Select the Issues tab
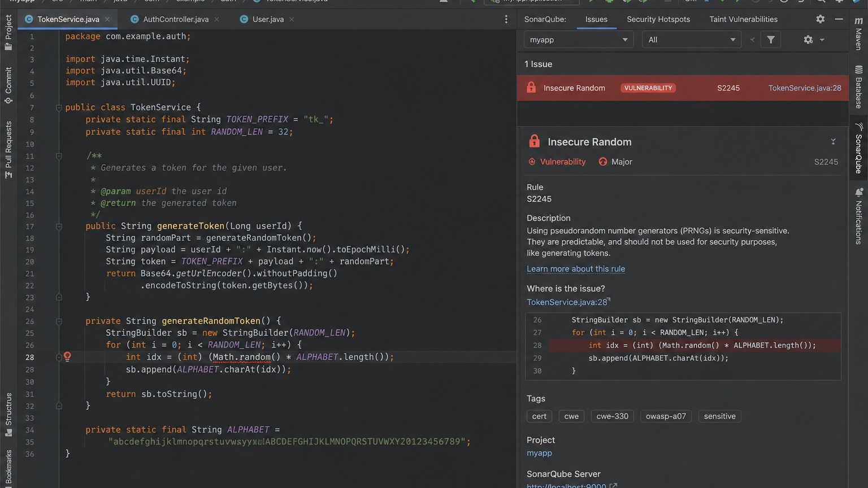Screen dimensions: 868x488 596,19
